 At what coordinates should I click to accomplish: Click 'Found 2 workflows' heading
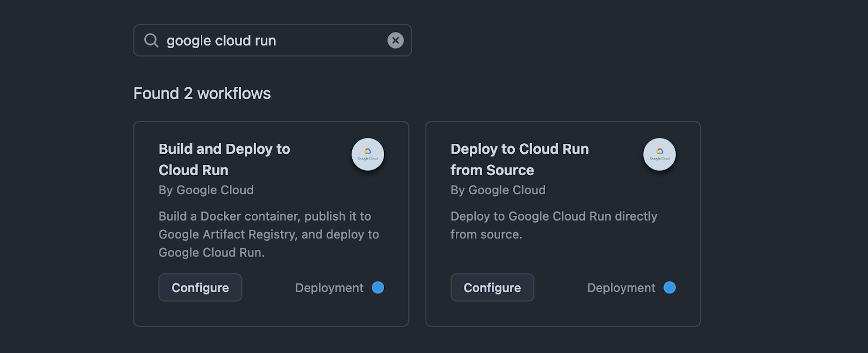click(x=202, y=93)
